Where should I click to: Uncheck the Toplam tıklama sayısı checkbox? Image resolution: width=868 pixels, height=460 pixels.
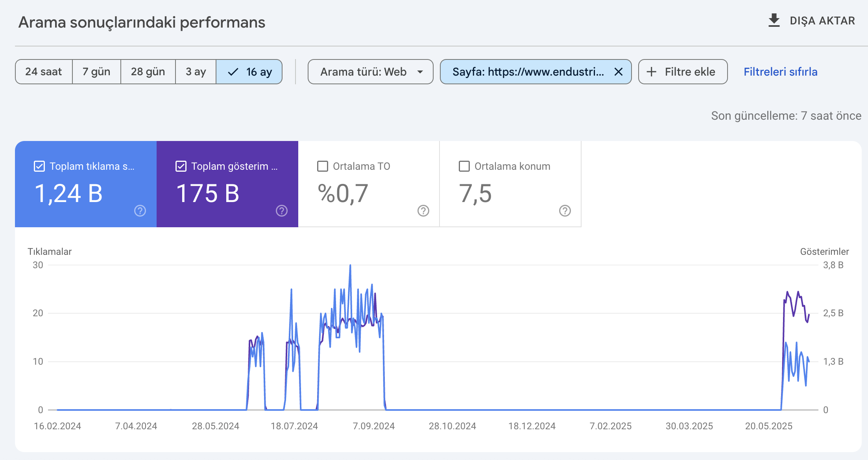(x=39, y=166)
